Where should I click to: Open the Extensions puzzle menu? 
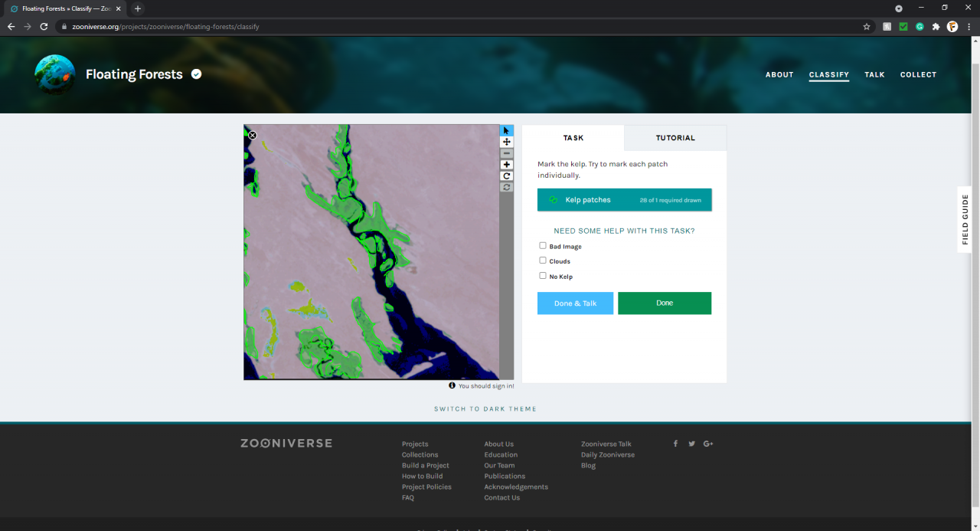(x=936, y=26)
